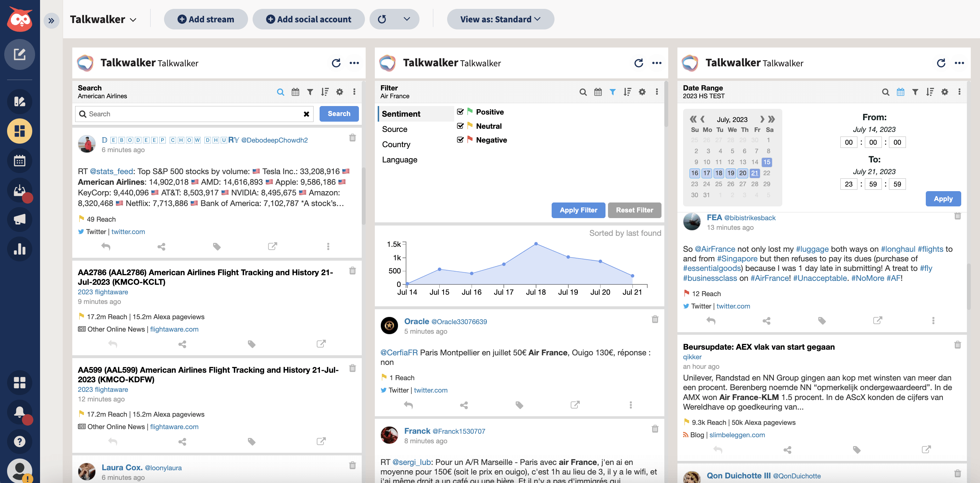The width and height of the screenshot is (980, 483).
Task: Open the View as: Standard dropdown
Action: coord(500,19)
